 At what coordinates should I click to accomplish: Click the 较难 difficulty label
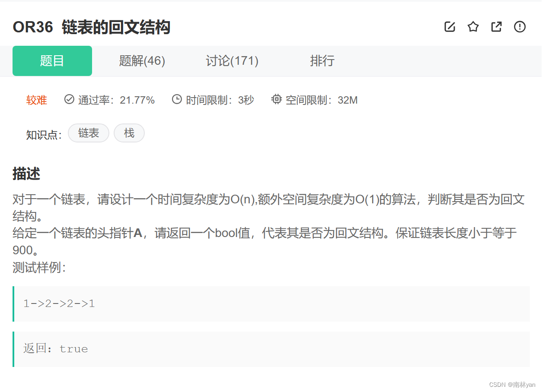point(37,99)
